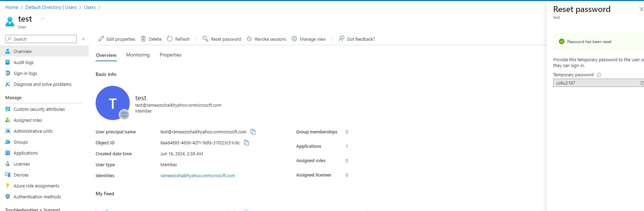The image size is (644, 211).
Task: Go to Home breadcrumb
Action: tap(12, 7)
